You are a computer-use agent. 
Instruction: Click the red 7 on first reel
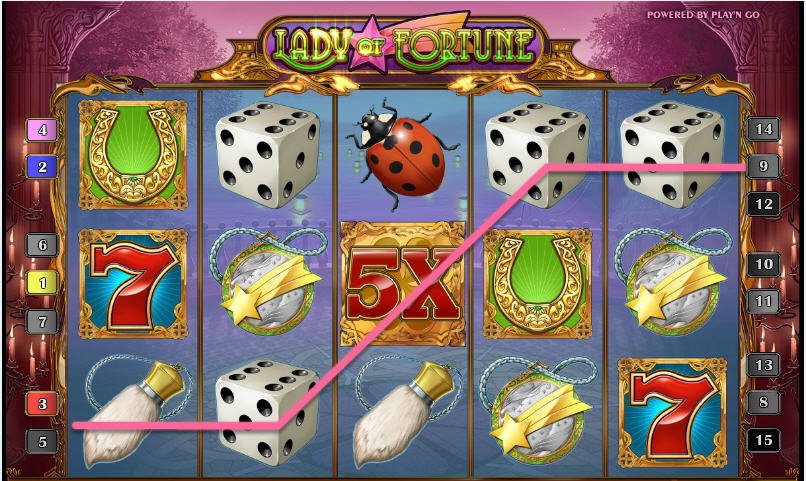[133, 284]
